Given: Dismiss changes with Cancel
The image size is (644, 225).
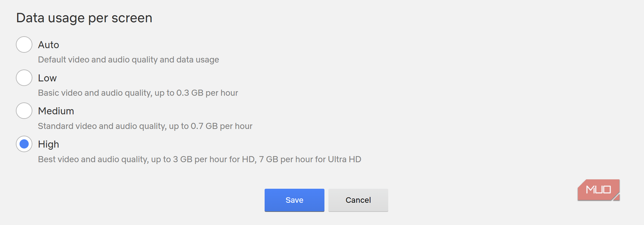Looking at the screenshot, I should 358,200.
